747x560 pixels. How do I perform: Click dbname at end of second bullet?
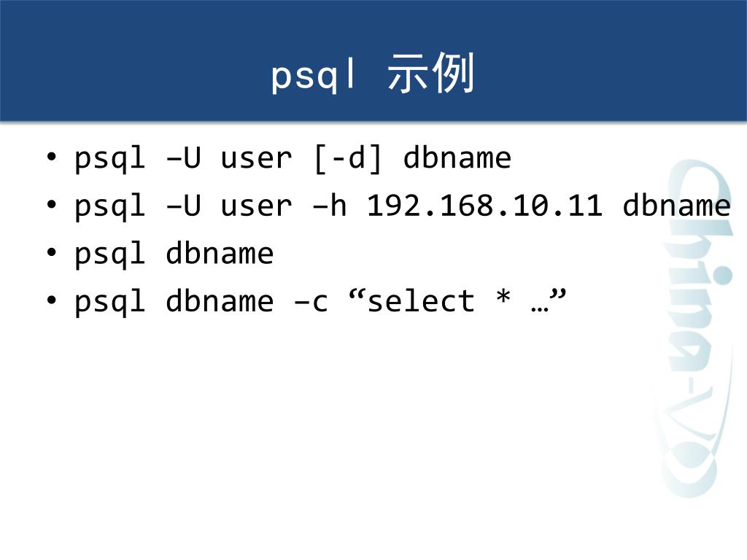(677, 206)
